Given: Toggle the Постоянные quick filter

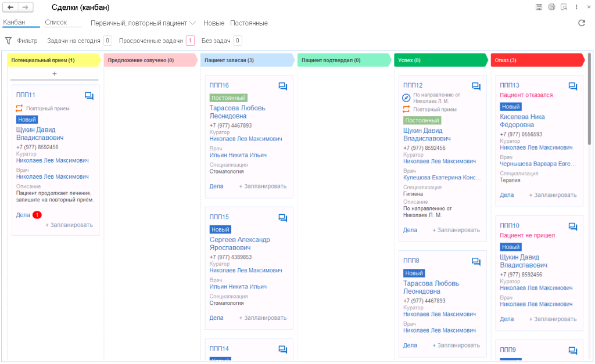Looking at the screenshot, I should (249, 23).
